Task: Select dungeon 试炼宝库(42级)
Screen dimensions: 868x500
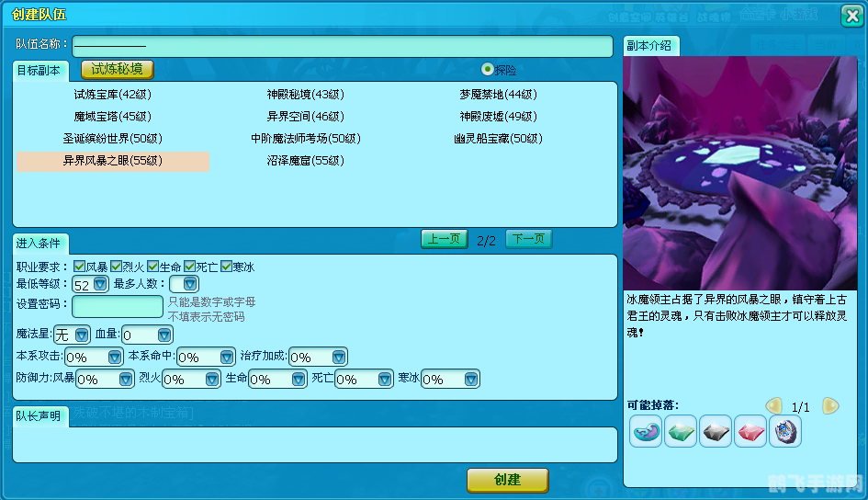Action: coord(113,94)
